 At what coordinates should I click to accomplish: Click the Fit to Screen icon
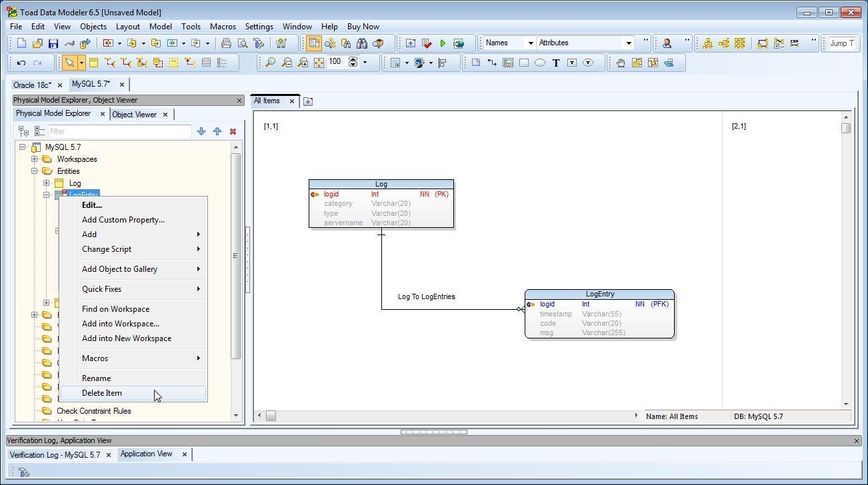(319, 63)
